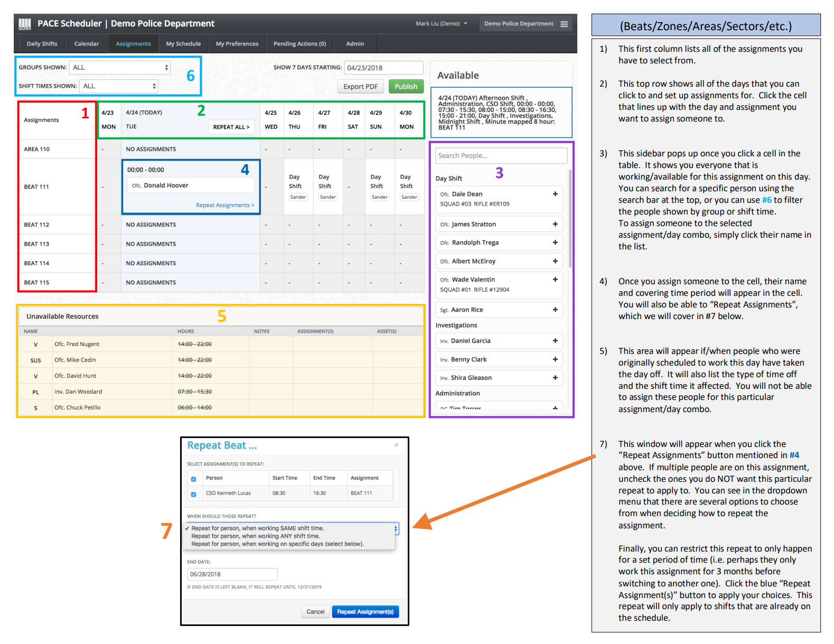Click the Available sidebar scrollbar
The image size is (834, 644).
click(570, 219)
